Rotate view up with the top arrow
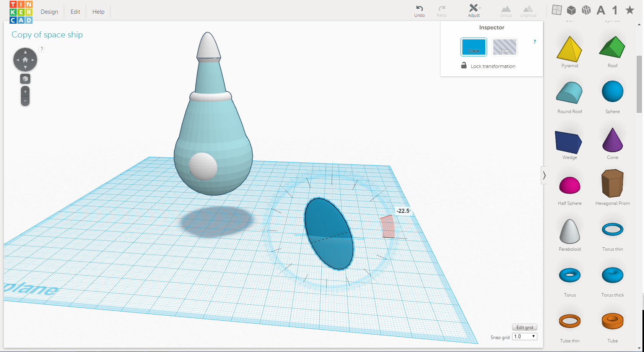The image size is (644, 352). 25,52
